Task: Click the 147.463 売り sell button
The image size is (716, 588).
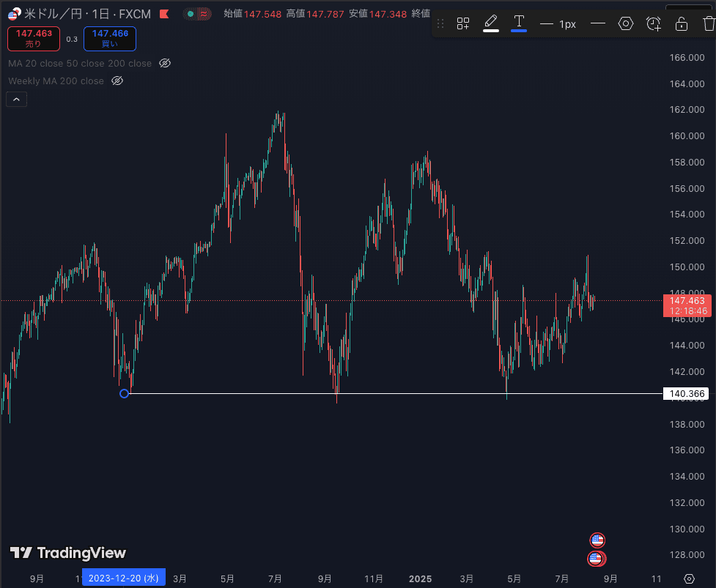Action: tap(33, 38)
